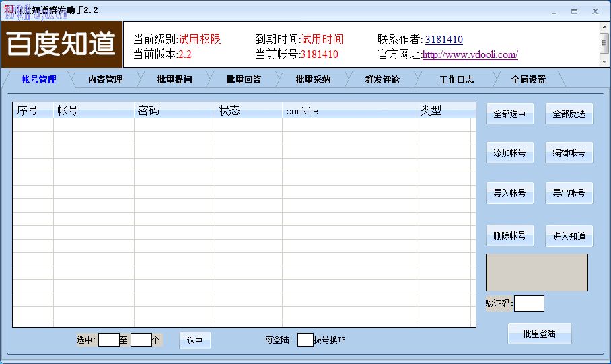The width and height of the screenshot is (611, 364).
Task: Click the cookie column header
Action: (x=349, y=111)
